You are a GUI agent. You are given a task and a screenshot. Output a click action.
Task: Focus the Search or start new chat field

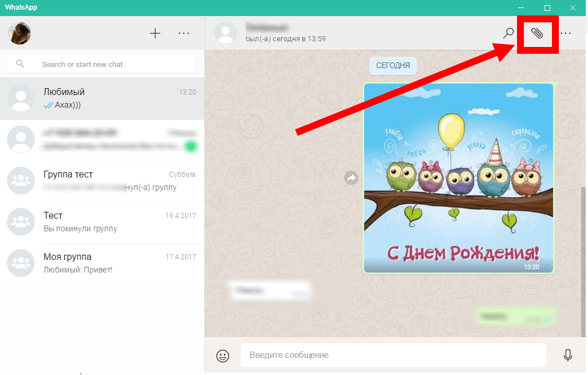coord(101,64)
